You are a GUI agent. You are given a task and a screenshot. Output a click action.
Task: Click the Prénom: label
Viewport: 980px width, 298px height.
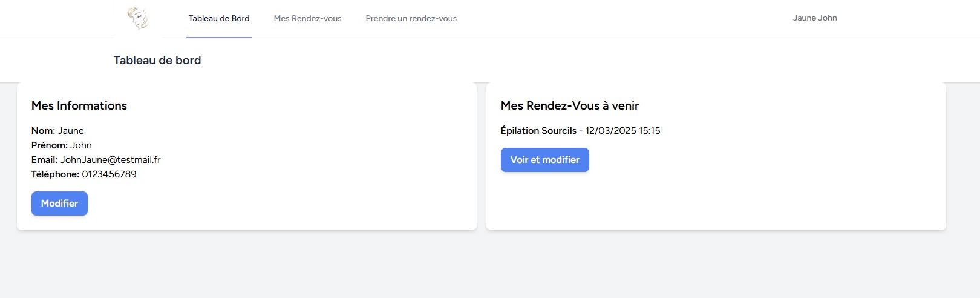click(49, 145)
